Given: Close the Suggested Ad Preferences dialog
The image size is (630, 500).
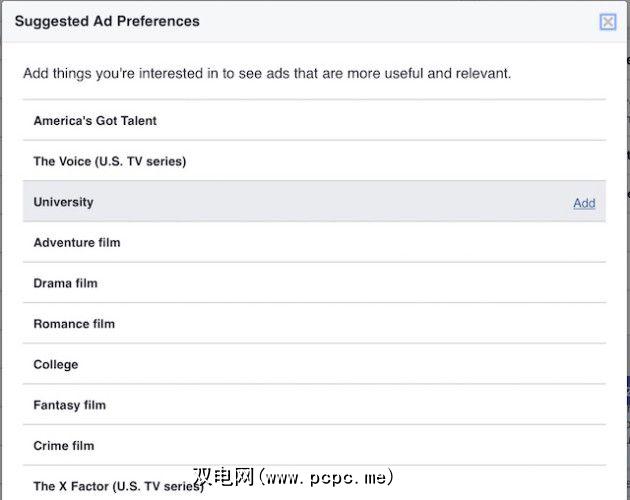Looking at the screenshot, I should click(607, 22).
